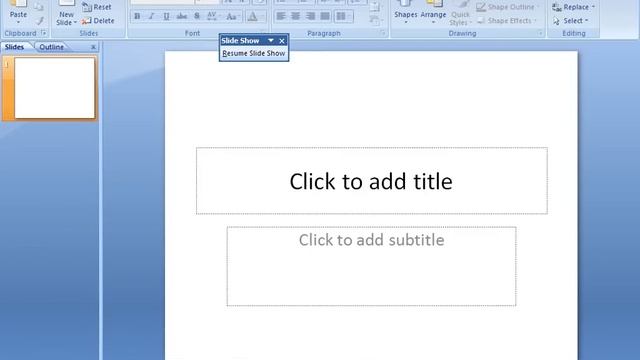
Task: Click Resume Slide Show
Action: coord(254,53)
